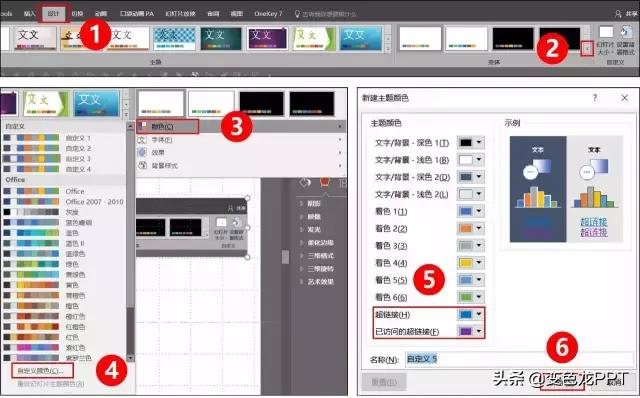Open the 效果 effects submenu entry
This screenshot has height=398, width=640.
241,152
